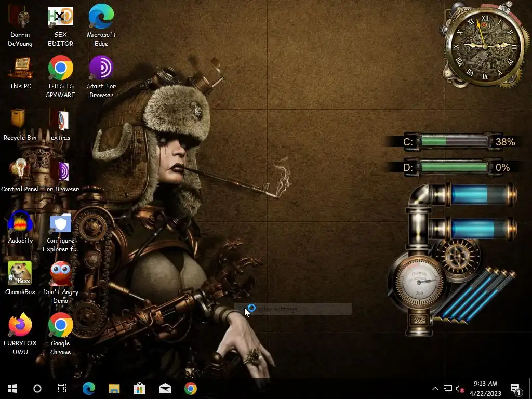Click the C: drive usage bar

click(x=454, y=141)
